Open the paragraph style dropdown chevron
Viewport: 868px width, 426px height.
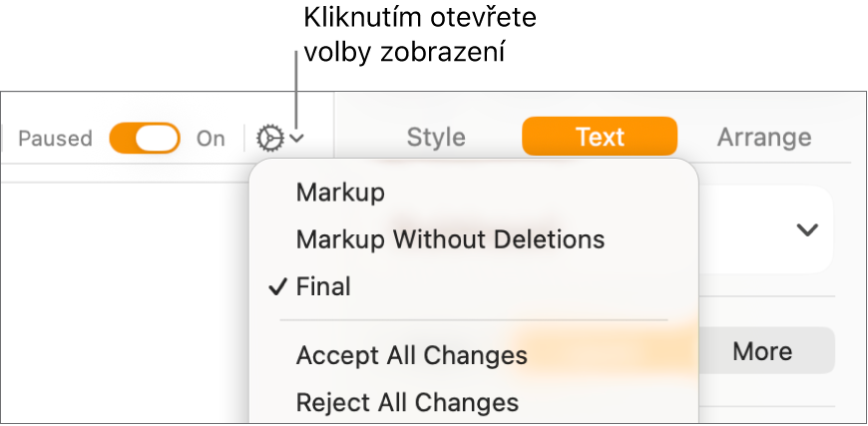pos(806,229)
